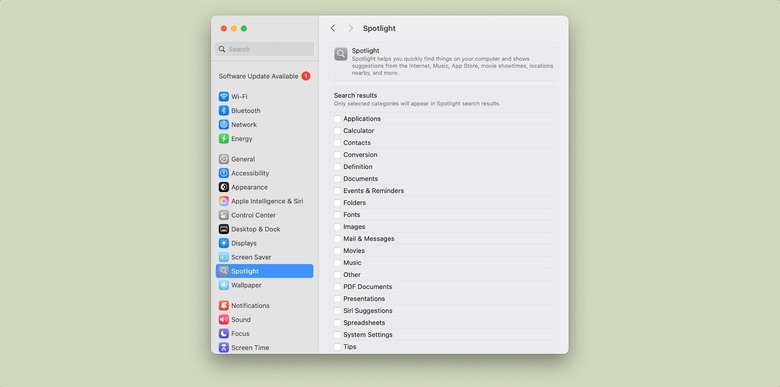The image size is (780, 387).
Task: Check the Documents category
Action: [x=337, y=179]
